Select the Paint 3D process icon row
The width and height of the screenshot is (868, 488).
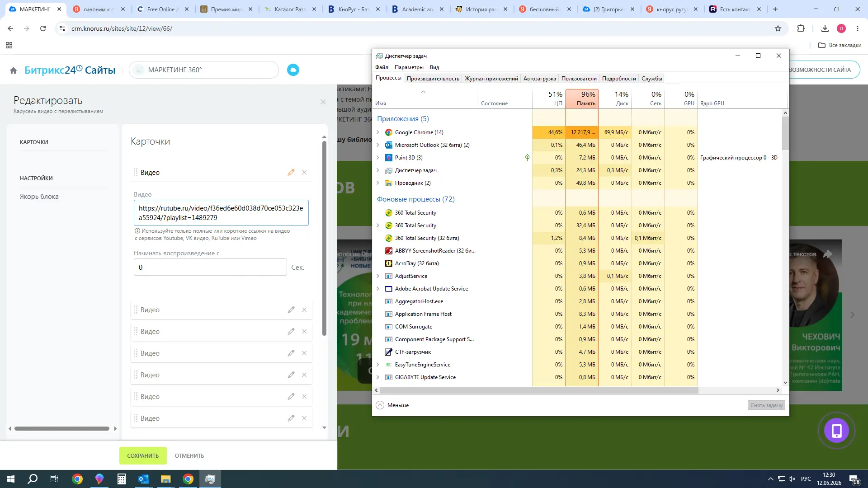click(389, 158)
